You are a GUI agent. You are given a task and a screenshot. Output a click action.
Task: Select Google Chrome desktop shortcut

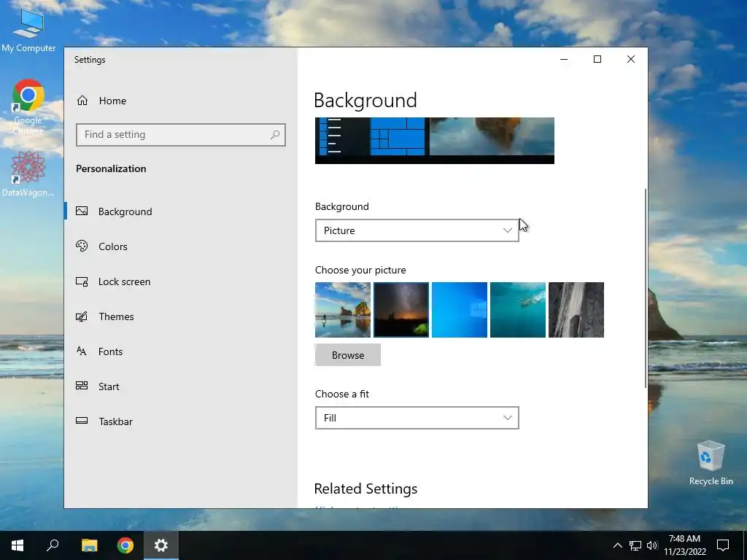[x=28, y=107]
